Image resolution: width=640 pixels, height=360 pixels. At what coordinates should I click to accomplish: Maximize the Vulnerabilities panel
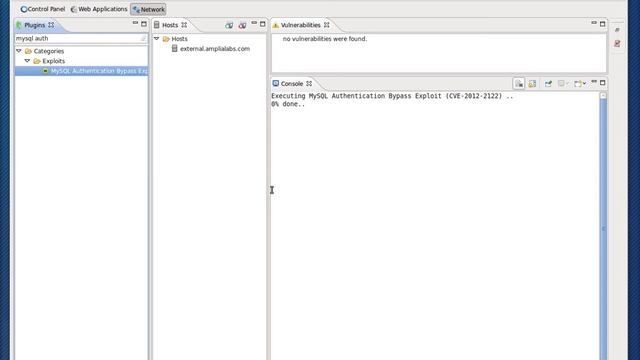[602, 24]
